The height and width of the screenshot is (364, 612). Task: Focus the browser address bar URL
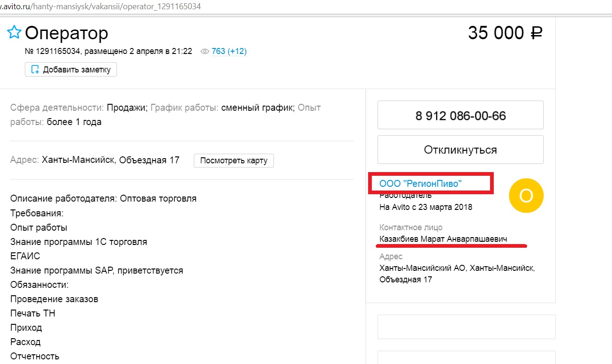pyautogui.click(x=102, y=7)
